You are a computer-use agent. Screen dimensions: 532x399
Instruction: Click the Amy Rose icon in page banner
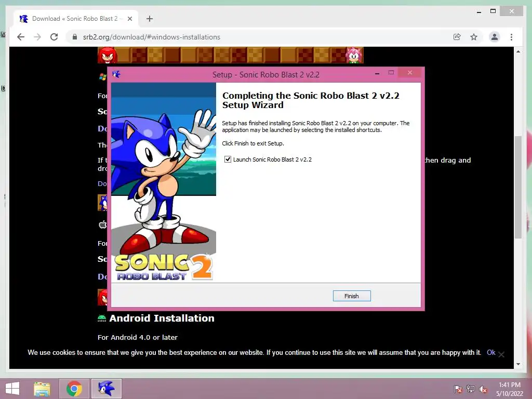(354, 55)
